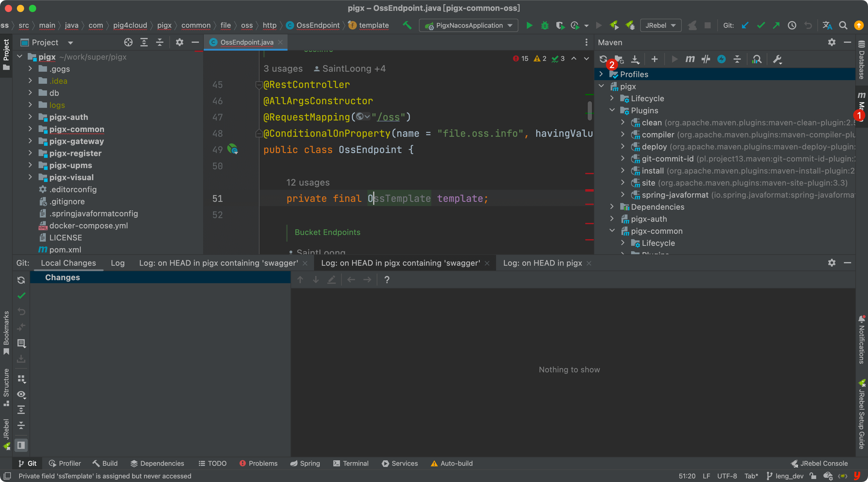Open the JRebel dropdown in toolbar

point(660,25)
